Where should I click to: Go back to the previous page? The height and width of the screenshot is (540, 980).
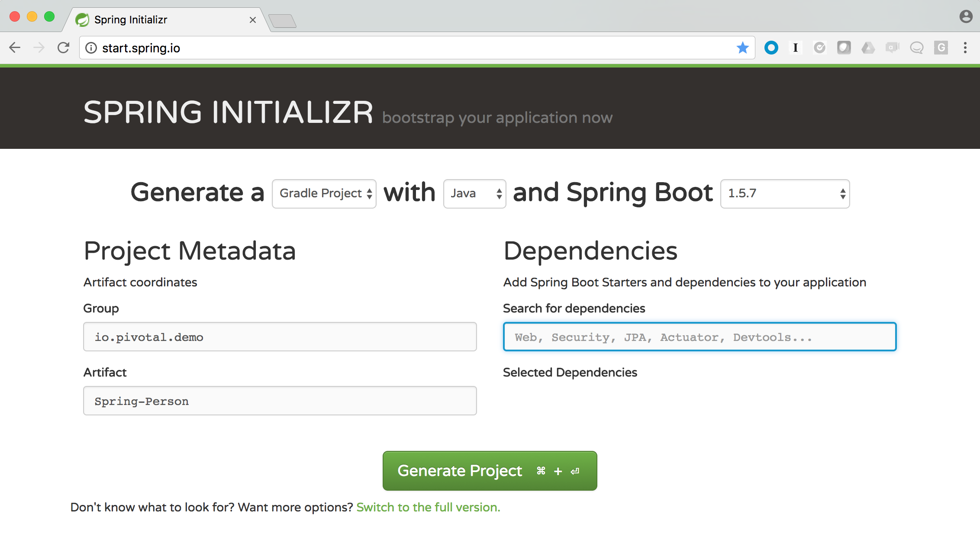tap(15, 48)
